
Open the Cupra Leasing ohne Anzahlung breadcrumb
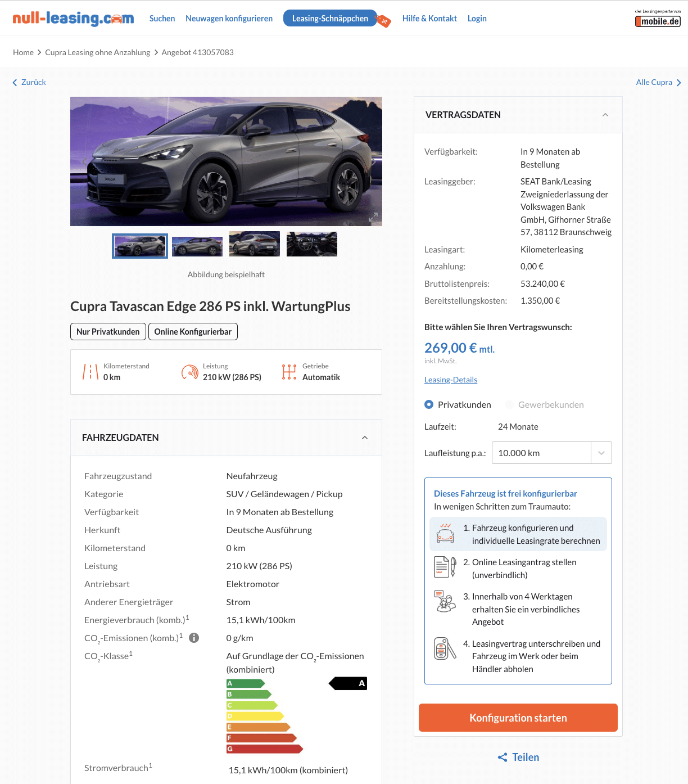[x=97, y=52]
